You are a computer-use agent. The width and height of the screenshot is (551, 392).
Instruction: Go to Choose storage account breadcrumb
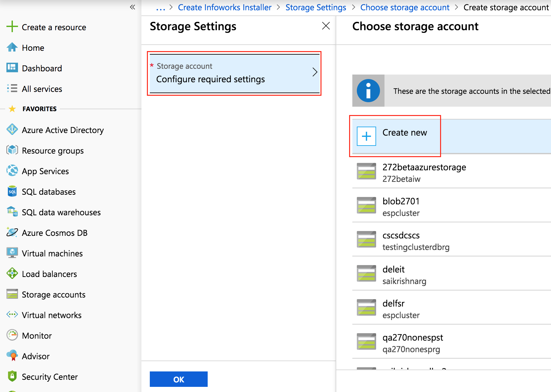click(x=405, y=7)
